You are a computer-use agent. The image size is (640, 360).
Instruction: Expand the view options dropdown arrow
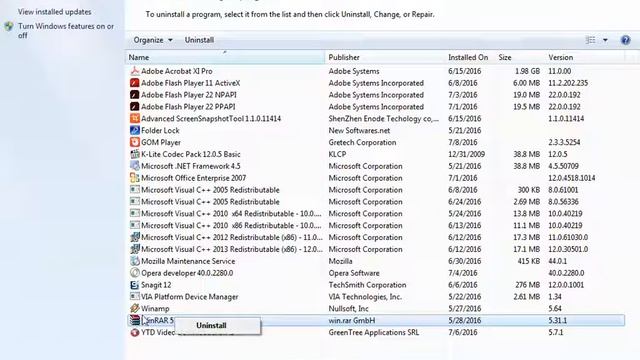click(x=605, y=40)
